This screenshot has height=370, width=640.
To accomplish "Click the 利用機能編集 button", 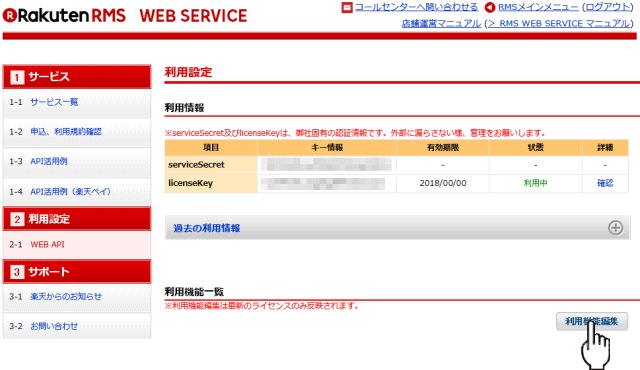I will tap(592, 321).
